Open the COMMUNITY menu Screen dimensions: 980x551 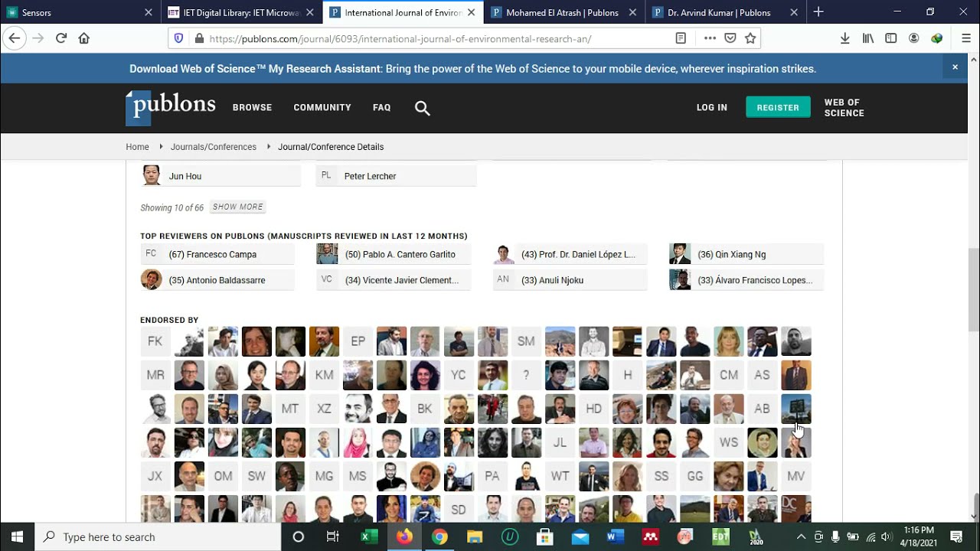322,108
